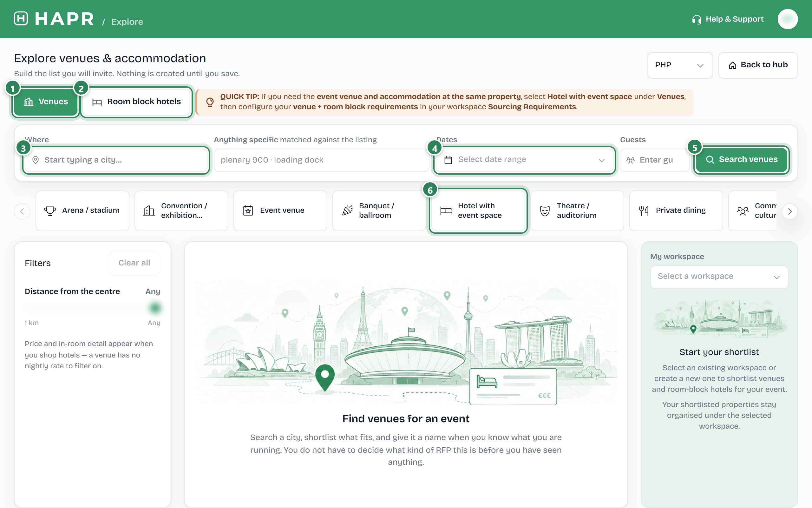Viewport: 812px width, 508px height.
Task: Click the trophy icon for Arena / stadium
Action: [50, 211]
